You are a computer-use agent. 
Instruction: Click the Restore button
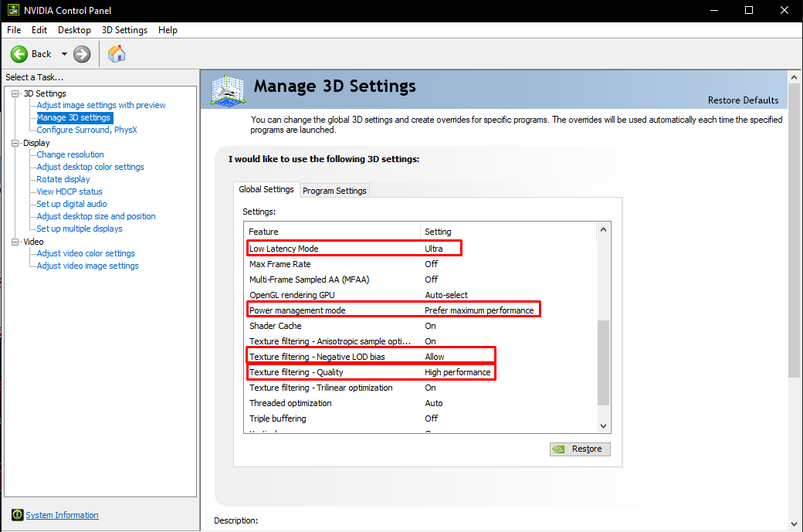coord(580,449)
